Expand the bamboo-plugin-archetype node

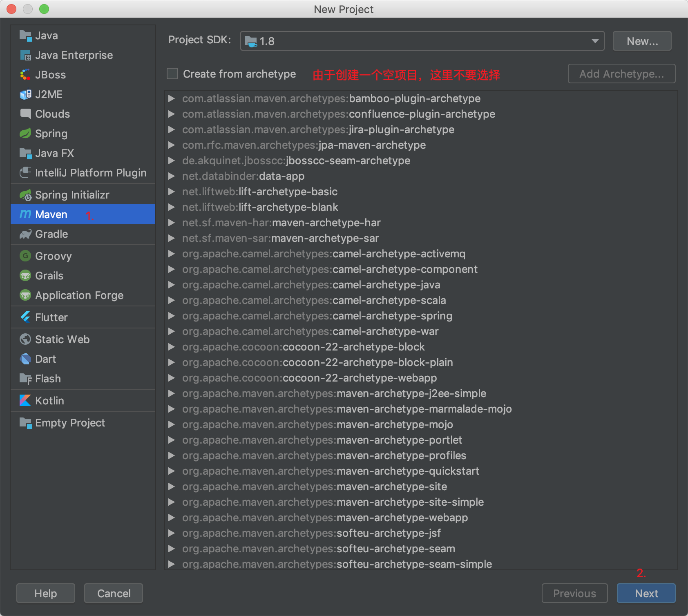[172, 98]
